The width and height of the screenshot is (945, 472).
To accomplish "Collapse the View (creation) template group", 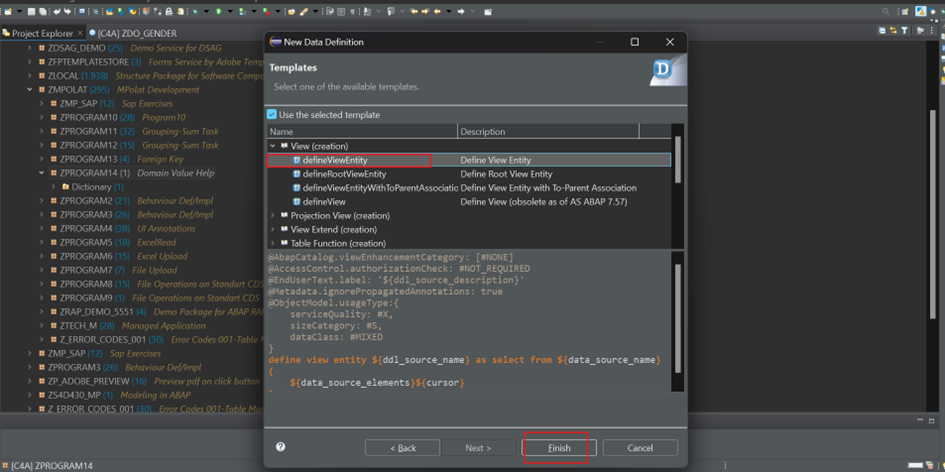I will pos(273,146).
